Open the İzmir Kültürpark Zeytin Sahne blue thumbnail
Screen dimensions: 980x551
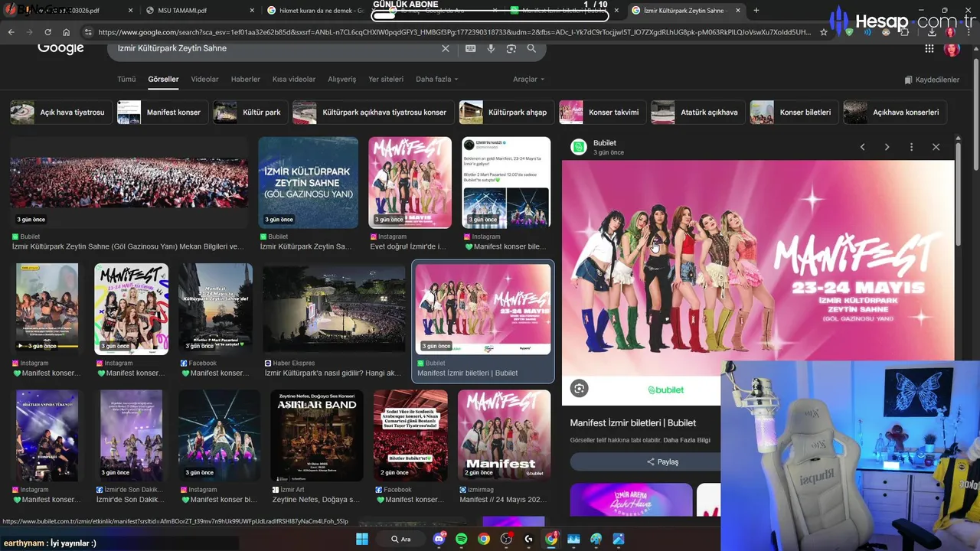(308, 183)
